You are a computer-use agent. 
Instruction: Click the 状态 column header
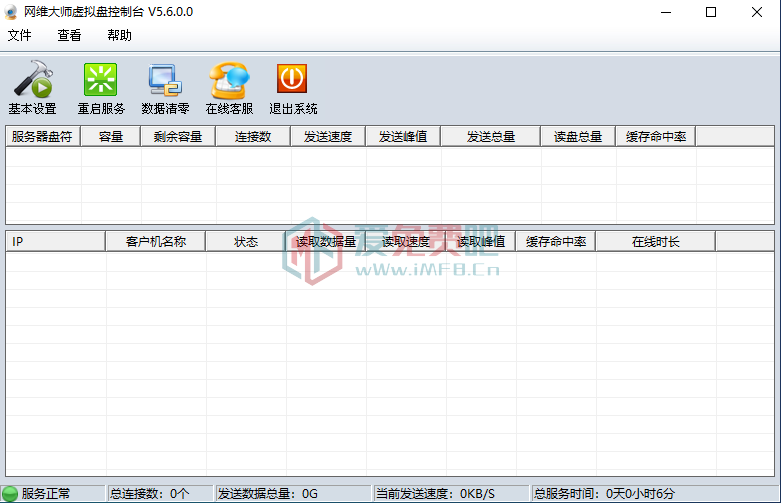pos(246,242)
